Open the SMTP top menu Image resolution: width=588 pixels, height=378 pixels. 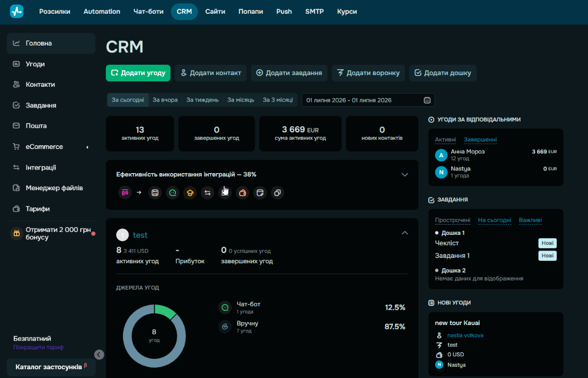point(315,11)
